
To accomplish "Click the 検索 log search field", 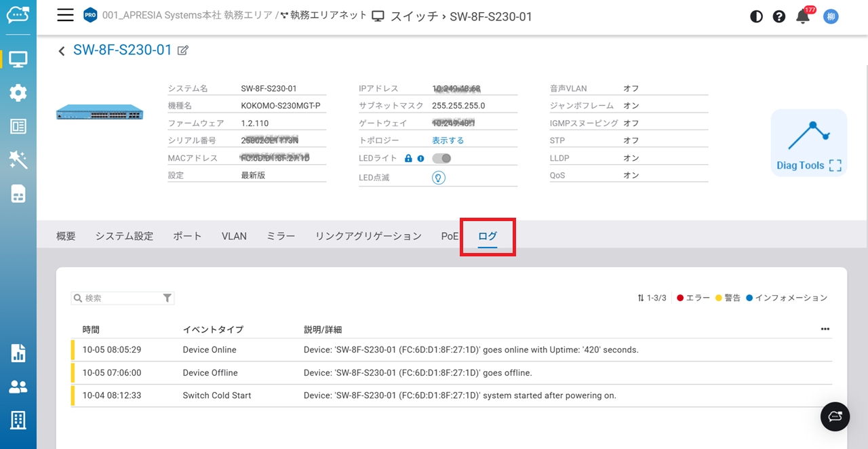I will (119, 298).
